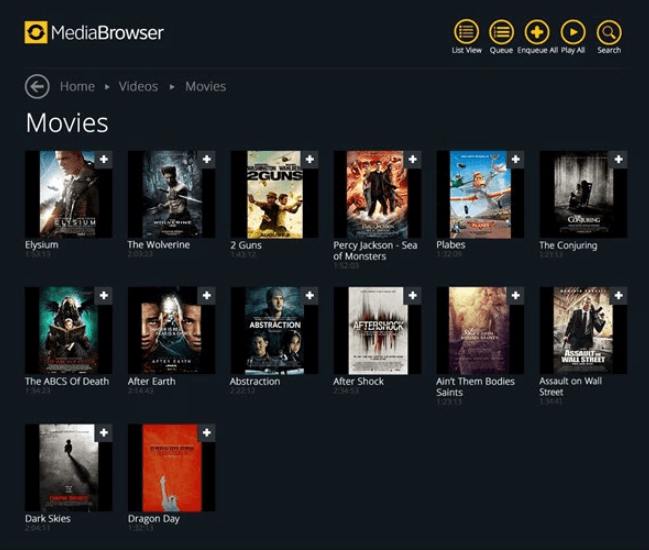Add The Conjuring to queue via plus
This screenshot has height=550, width=649.
pyautogui.click(x=618, y=159)
